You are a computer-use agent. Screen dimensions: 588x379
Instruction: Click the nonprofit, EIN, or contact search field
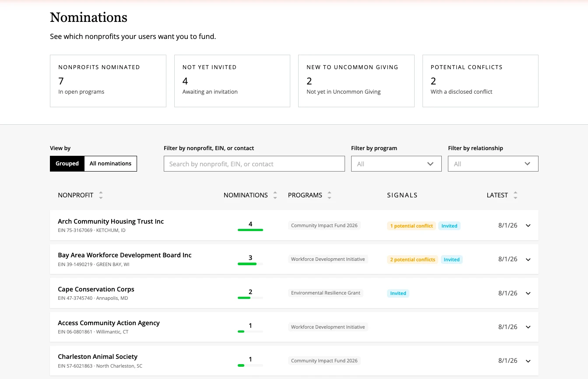pos(254,164)
